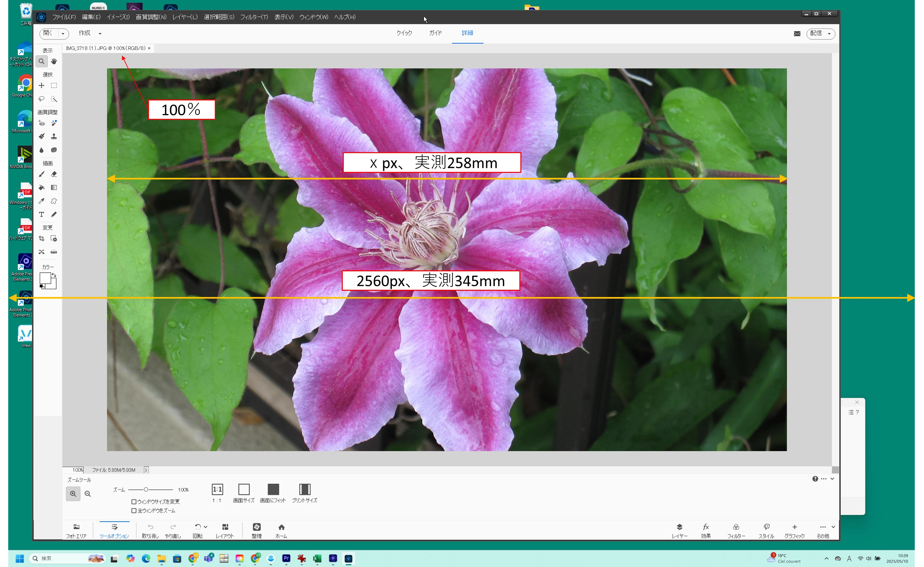Select the Horizontal Type tool

42,215
